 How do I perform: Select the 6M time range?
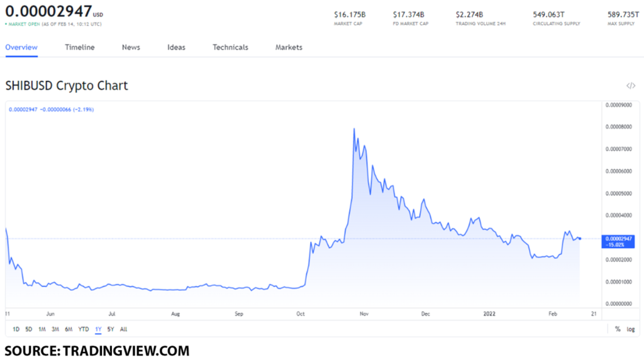pyautogui.click(x=69, y=329)
